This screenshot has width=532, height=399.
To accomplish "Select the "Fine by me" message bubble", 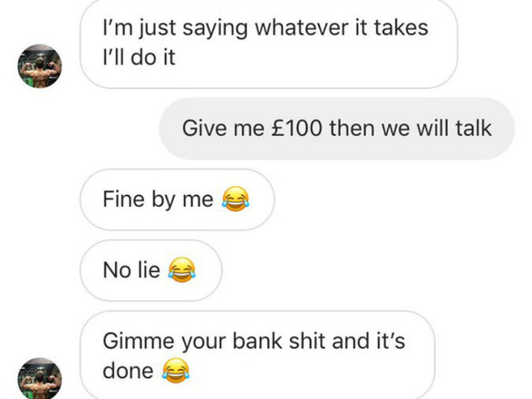I will 177,199.
